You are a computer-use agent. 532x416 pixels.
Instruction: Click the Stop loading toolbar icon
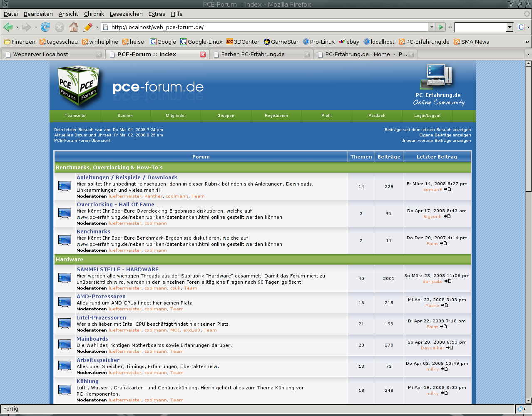[60, 27]
